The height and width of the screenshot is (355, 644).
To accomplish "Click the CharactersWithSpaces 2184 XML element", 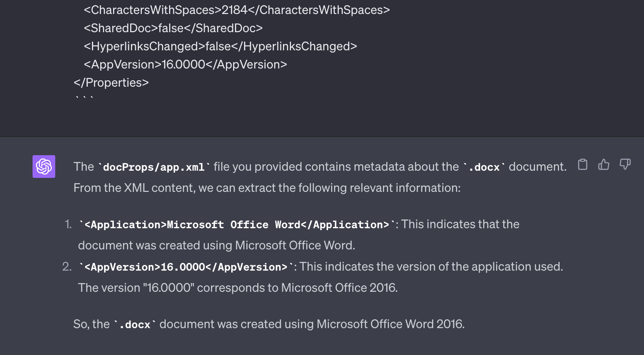I will [236, 10].
